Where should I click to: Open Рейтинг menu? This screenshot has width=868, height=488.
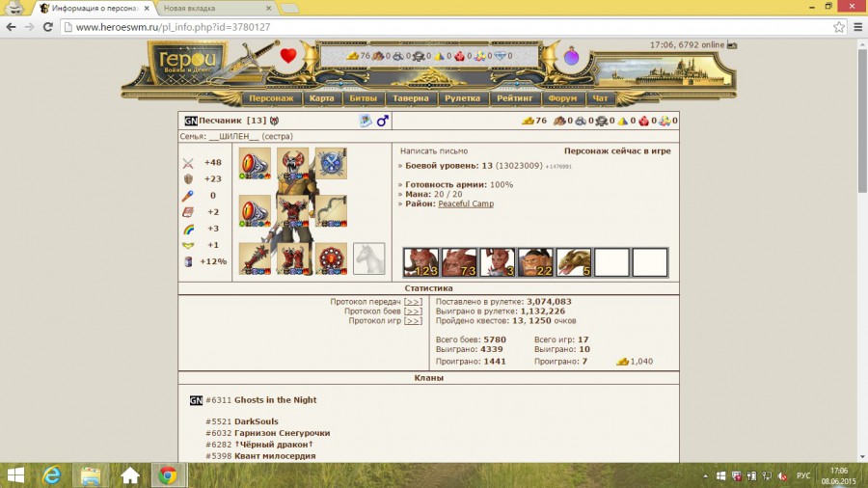pos(515,98)
